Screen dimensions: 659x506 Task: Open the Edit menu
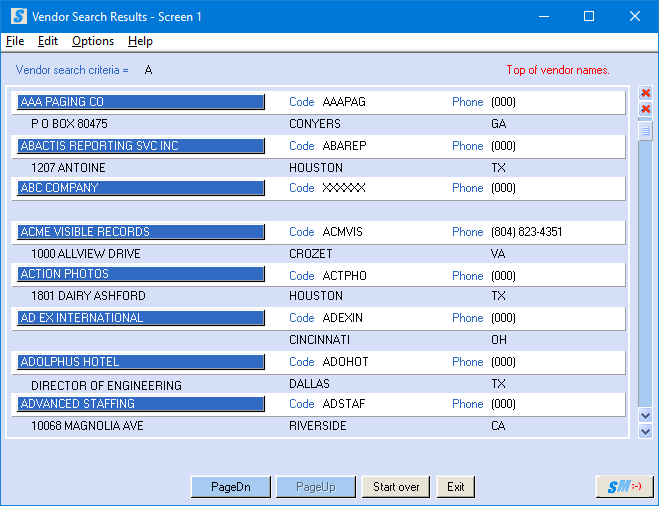pyautogui.click(x=47, y=41)
